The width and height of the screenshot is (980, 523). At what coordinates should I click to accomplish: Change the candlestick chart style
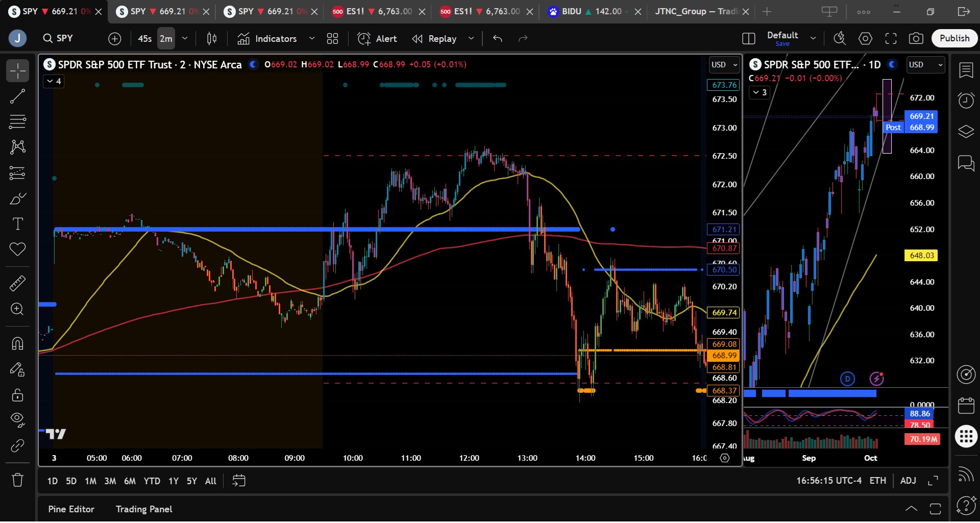click(x=212, y=38)
